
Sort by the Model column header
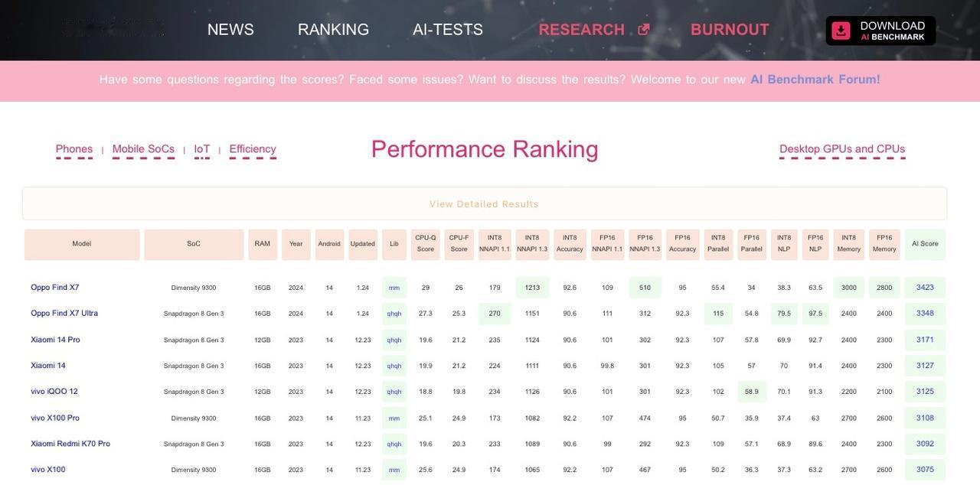coord(82,245)
